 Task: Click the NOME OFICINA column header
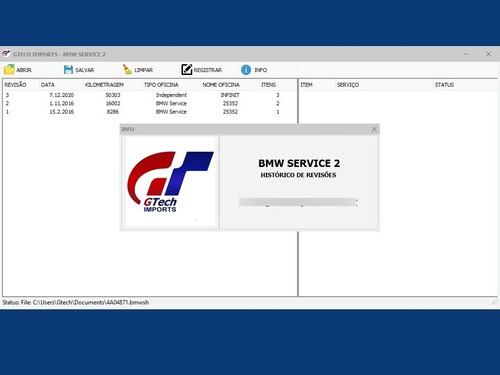coord(221,85)
